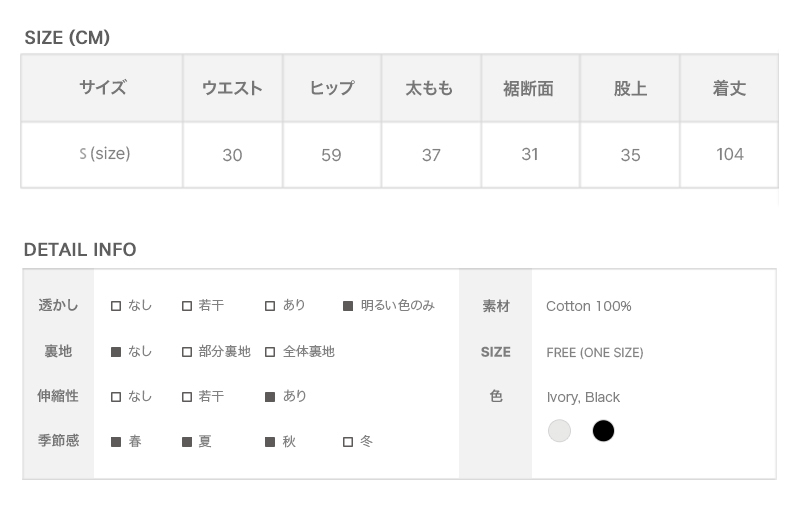The image size is (800, 528).
Task: Select the Black color swatch
Action: coord(603,431)
